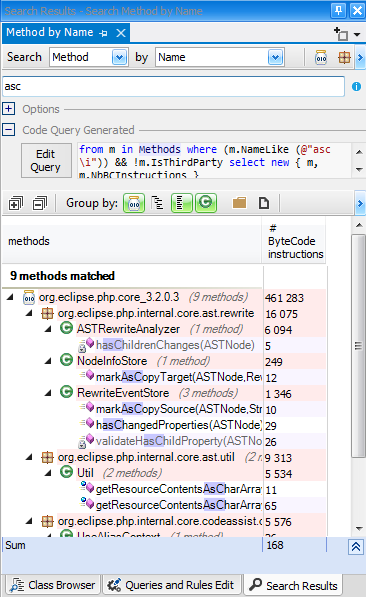Click the RewriteEventStore class icon
This screenshot has width=366, height=597.
point(66,392)
